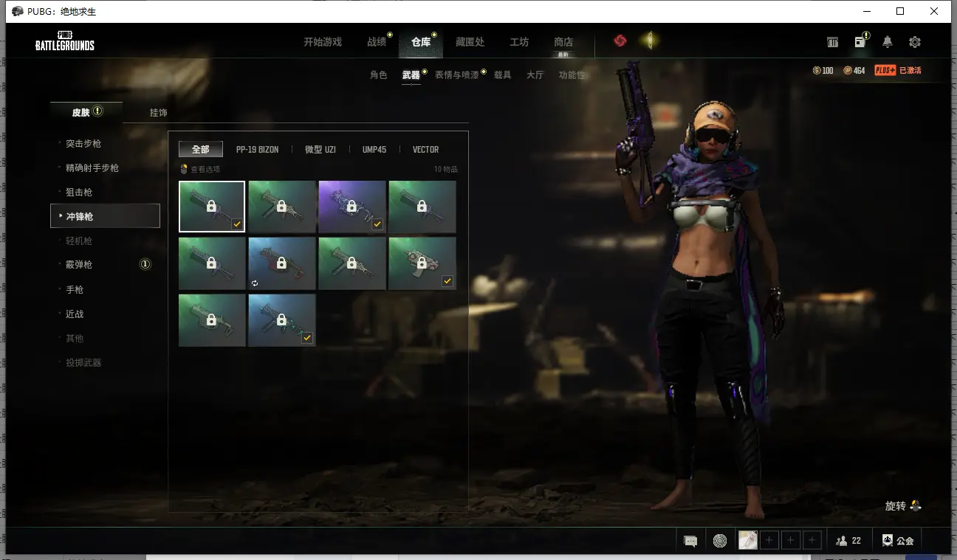957x560 pixels.
Task: Open the settings gear
Action: 915,42
